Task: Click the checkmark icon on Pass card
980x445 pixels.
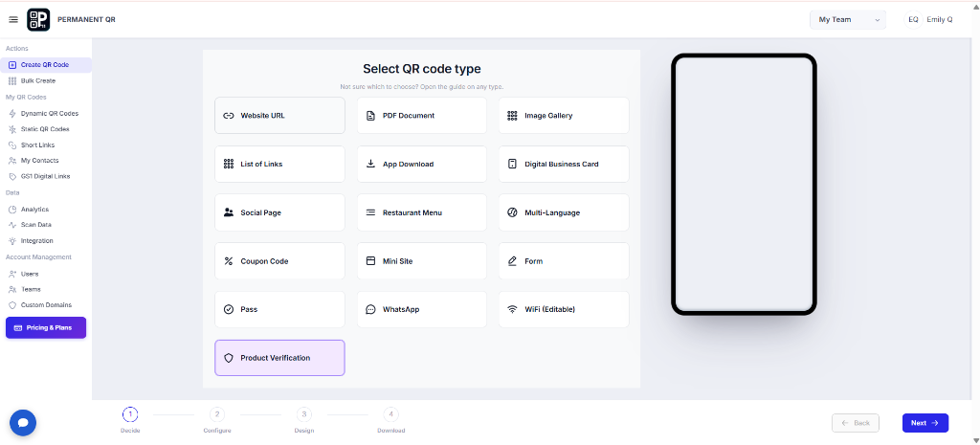Action: 228,309
